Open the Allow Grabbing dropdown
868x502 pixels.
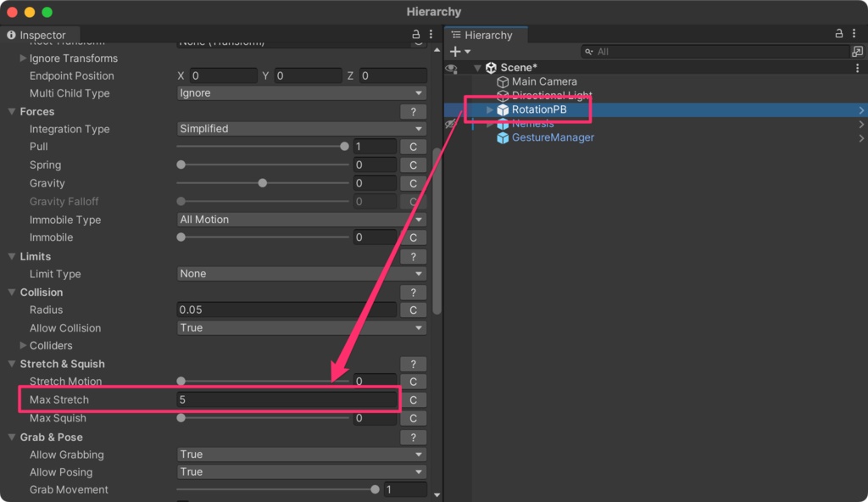[301, 455]
